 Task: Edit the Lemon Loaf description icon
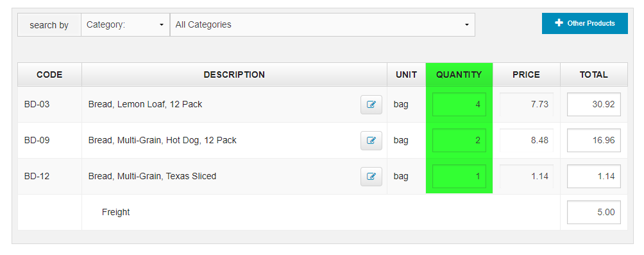[x=371, y=105]
